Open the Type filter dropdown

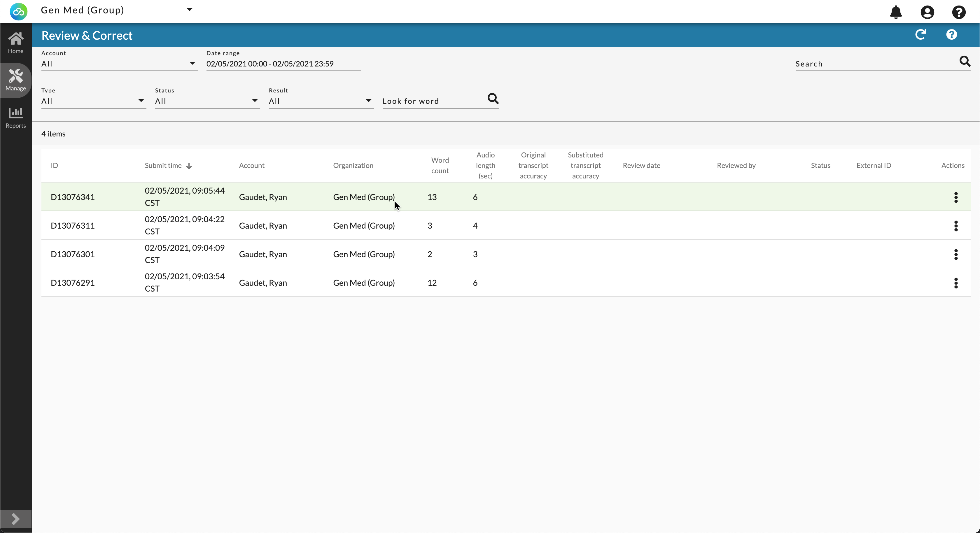click(93, 101)
